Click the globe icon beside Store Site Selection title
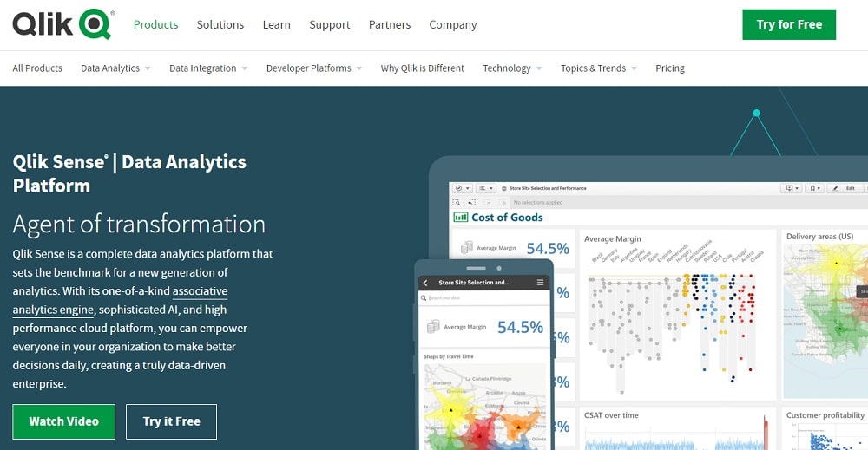Viewport: 868px width, 450px height. coord(503,188)
